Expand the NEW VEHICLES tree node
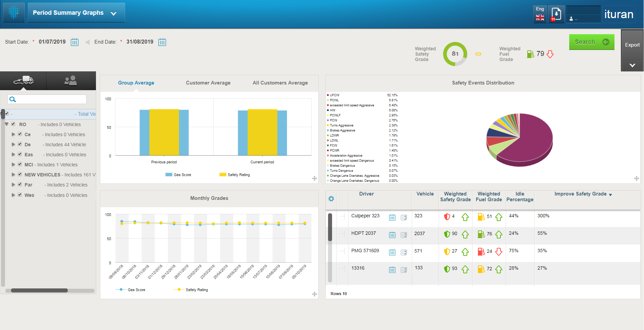 click(13, 174)
